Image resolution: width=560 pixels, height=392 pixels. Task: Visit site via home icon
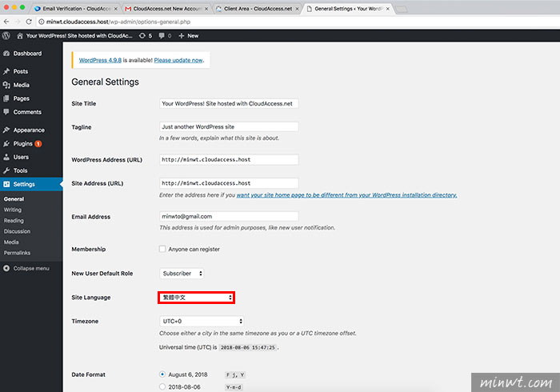coord(20,36)
